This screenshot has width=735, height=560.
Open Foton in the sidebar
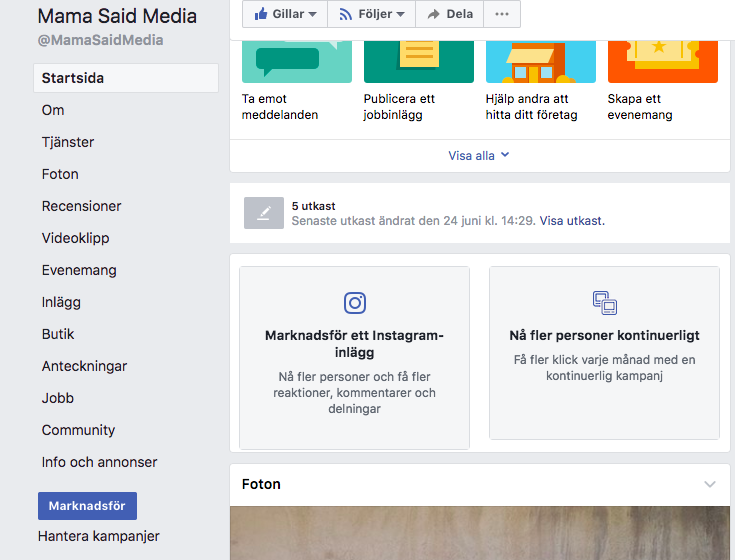coord(60,174)
